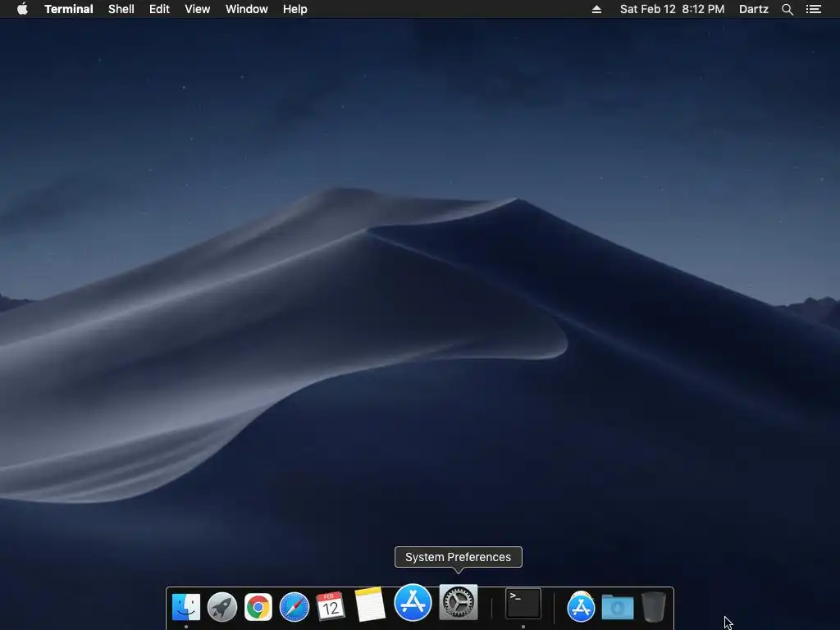This screenshot has width=840, height=630.
Task: Open System Preferences gear icon
Action: tap(459, 602)
